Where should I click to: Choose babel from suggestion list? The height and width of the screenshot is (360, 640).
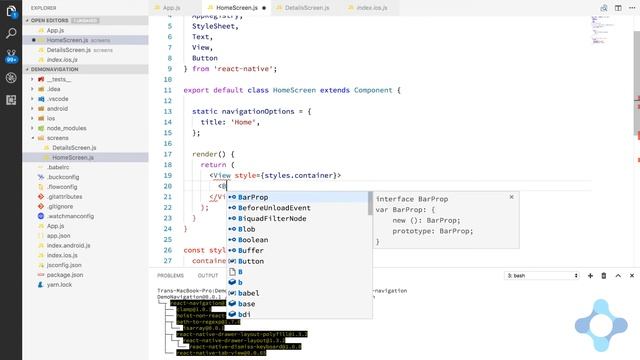(297, 293)
